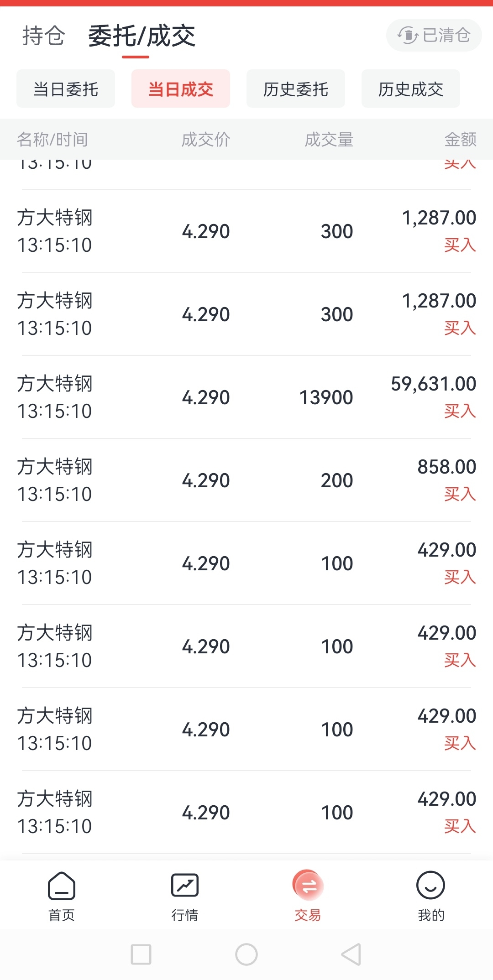This screenshot has width=493, height=980.
Task: Tap the 交易 trade icon
Action: tap(308, 886)
